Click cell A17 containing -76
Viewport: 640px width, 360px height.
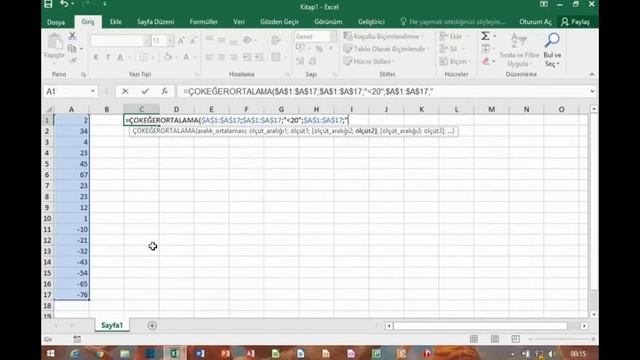(72, 295)
